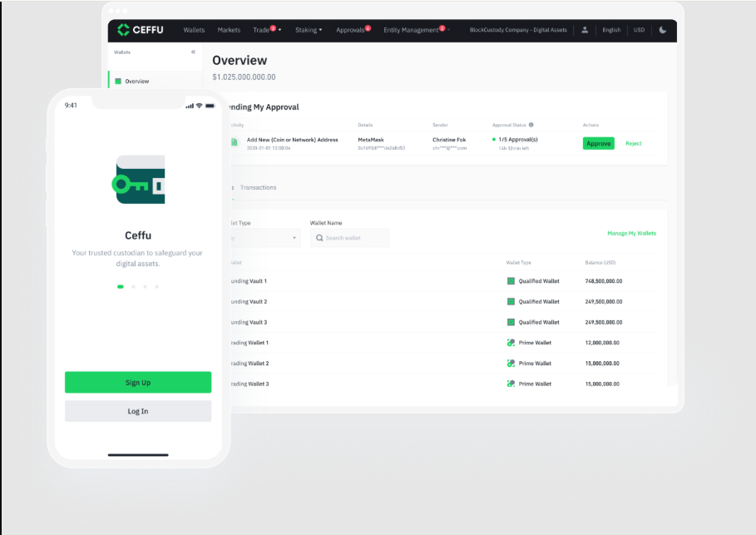Open the BlockCustody Company - Digital Assets entity switcher

[518, 30]
